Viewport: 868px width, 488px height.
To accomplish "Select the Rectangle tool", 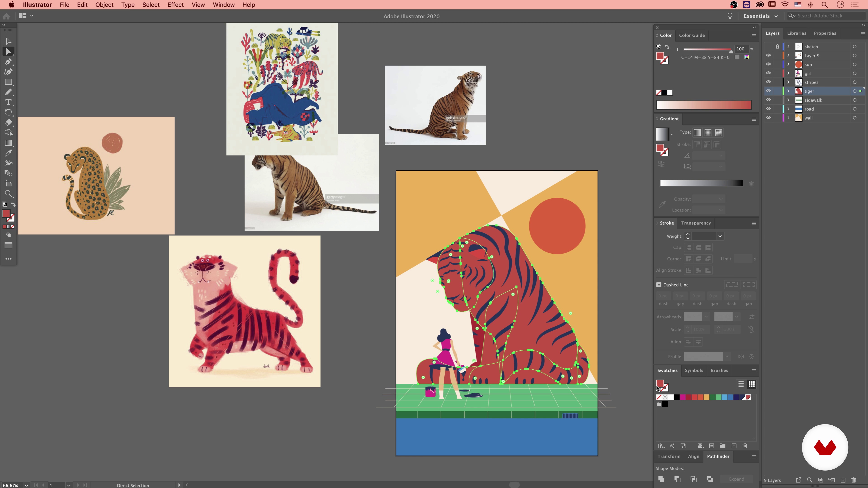I will [8, 82].
